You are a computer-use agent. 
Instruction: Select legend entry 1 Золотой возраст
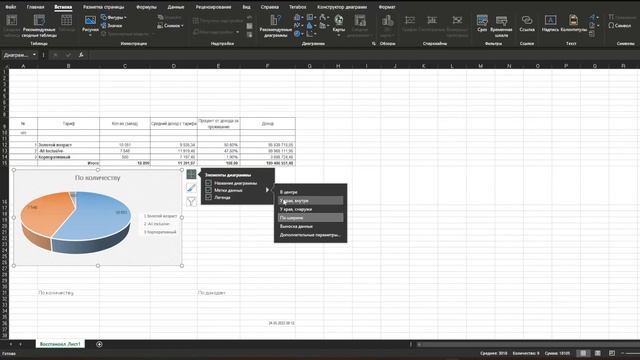160,216
